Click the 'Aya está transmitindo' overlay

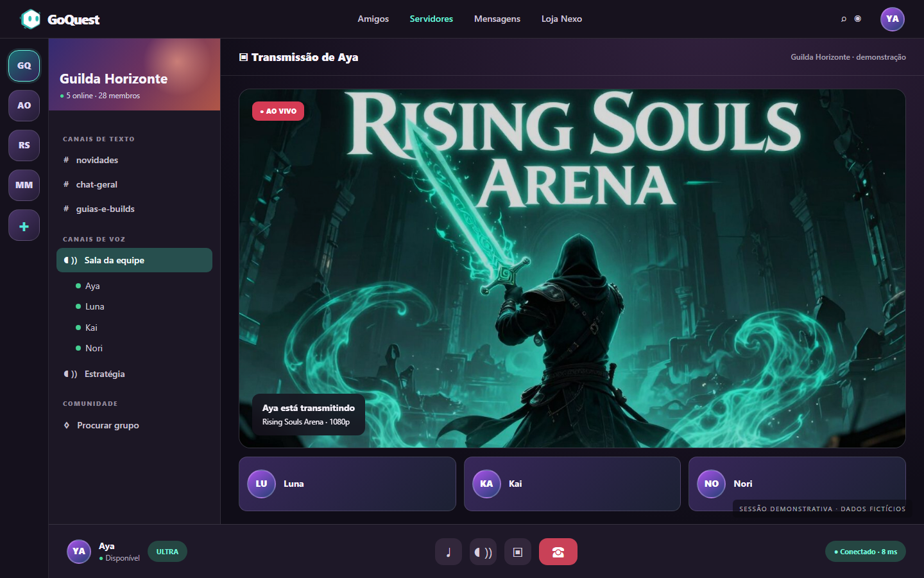(309, 415)
